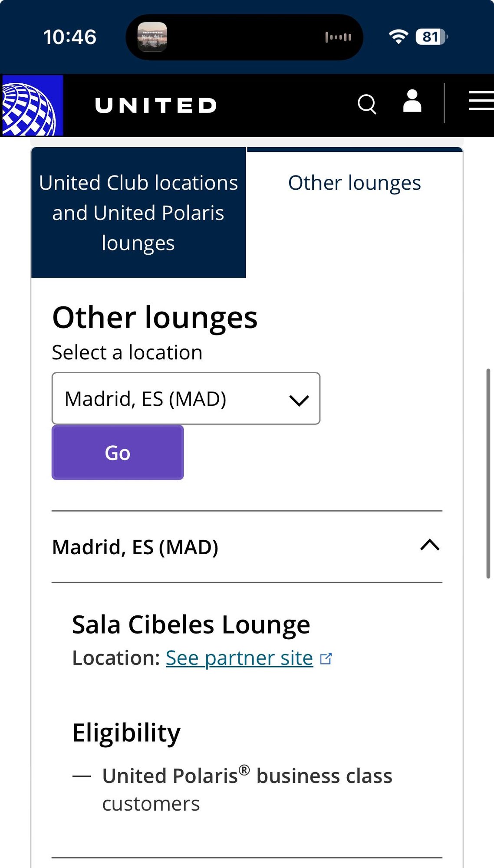The height and width of the screenshot is (868, 494).
Task: Tap the Sala Cibeles Lounge heading
Action: [x=191, y=625]
